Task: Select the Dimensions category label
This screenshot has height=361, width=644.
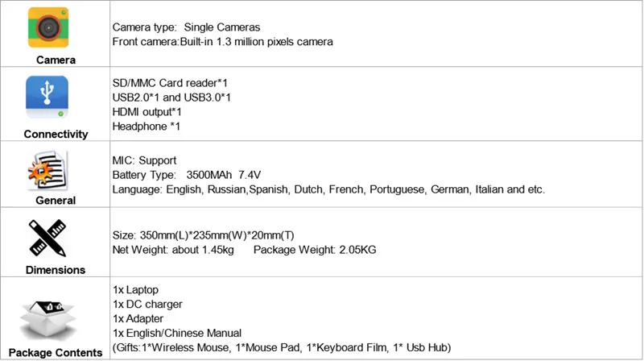Action: click(56, 270)
